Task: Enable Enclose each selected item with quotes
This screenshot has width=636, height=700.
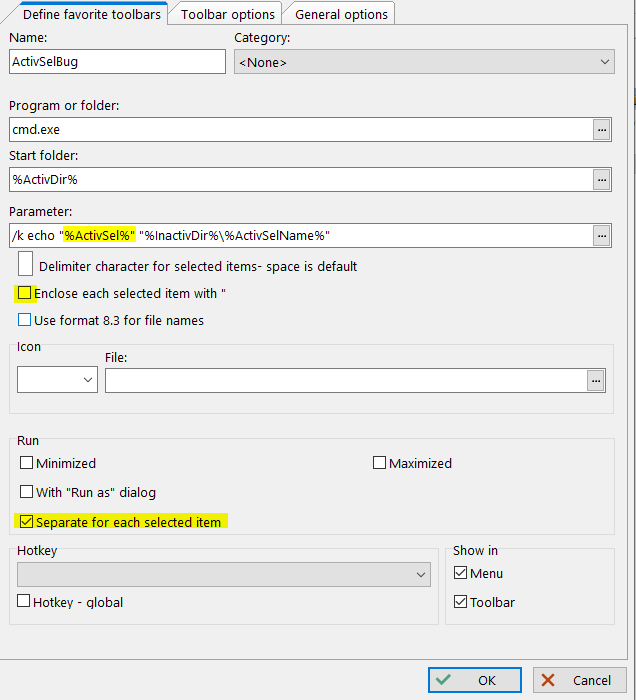Action: [x=25, y=294]
